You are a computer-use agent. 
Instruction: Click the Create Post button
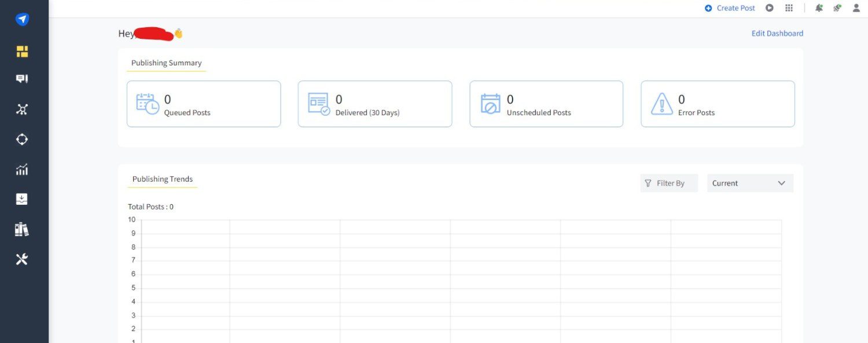tap(730, 8)
